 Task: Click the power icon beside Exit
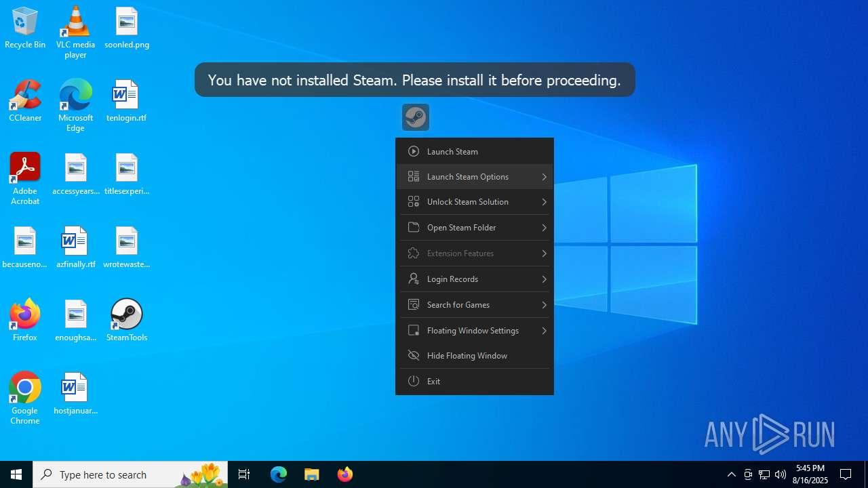tap(414, 382)
